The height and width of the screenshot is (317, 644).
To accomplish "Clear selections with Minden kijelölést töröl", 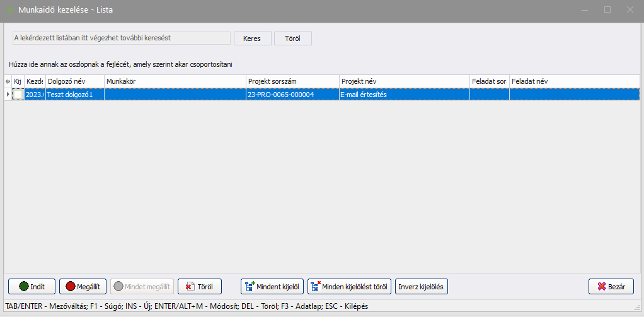I will coord(350,286).
